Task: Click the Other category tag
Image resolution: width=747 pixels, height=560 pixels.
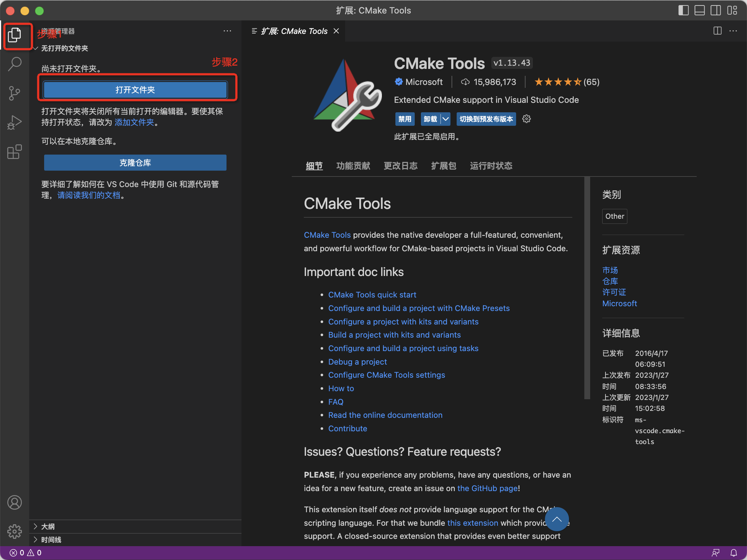Action: tap(615, 216)
